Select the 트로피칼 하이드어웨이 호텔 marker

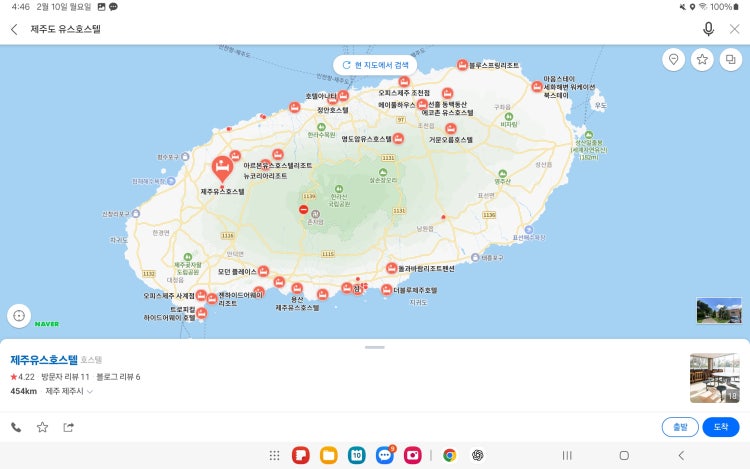(202, 313)
